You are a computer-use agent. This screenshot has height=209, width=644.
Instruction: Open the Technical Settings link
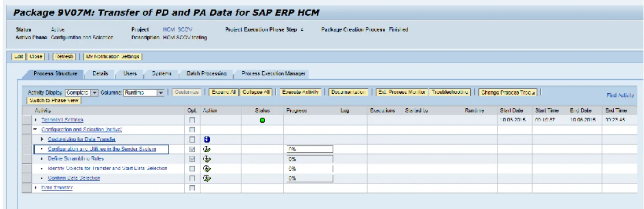point(62,120)
